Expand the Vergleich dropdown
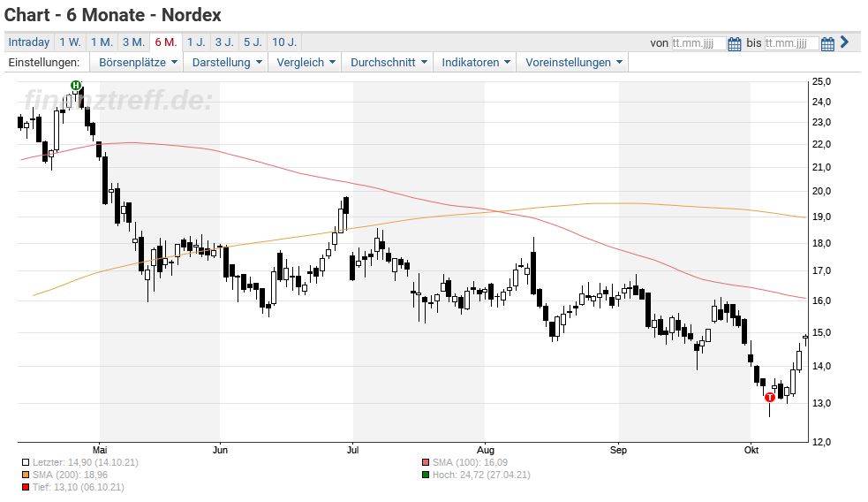868x502 pixels. [x=306, y=63]
